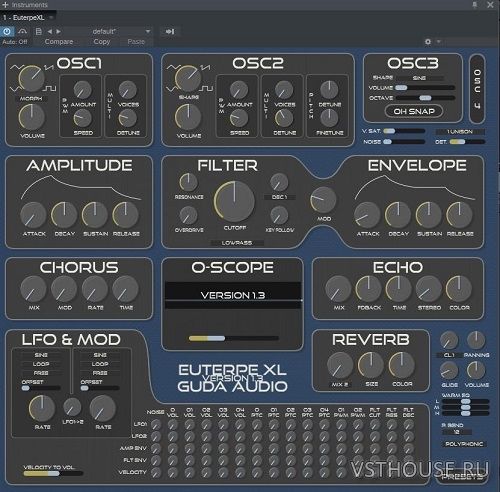The width and height of the screenshot is (500, 492).
Task: Click the filter envelope MOD knob
Action: [x=323, y=200]
